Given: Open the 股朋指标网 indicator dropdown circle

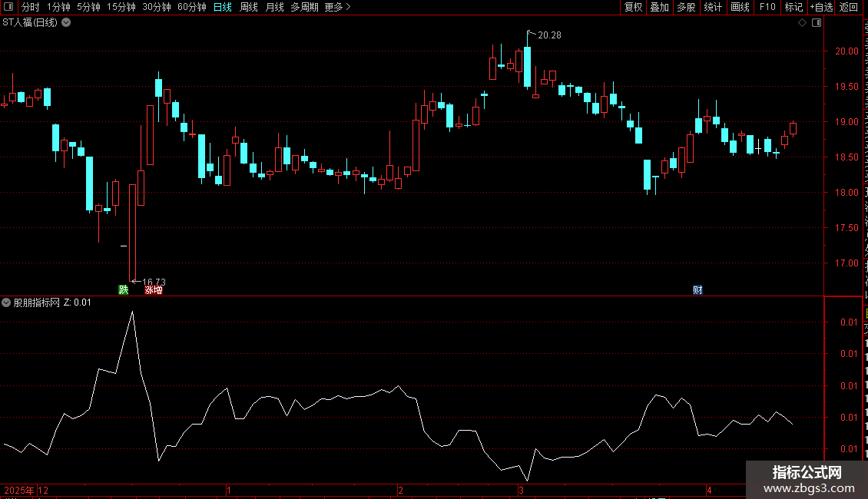Looking at the screenshot, I should 6,302.
